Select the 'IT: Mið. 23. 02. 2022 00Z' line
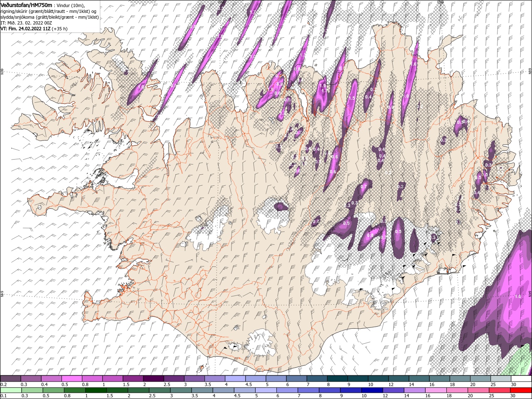Screen dimensions: 532x399 coord(26,23)
